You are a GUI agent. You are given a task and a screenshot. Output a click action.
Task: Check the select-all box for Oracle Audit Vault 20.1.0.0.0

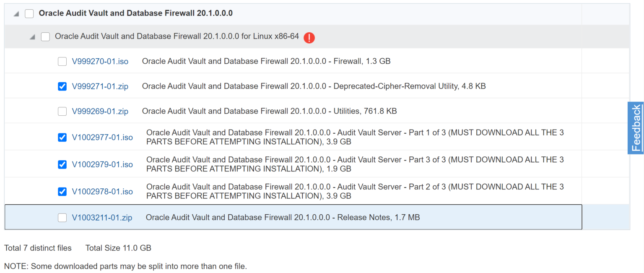point(29,13)
